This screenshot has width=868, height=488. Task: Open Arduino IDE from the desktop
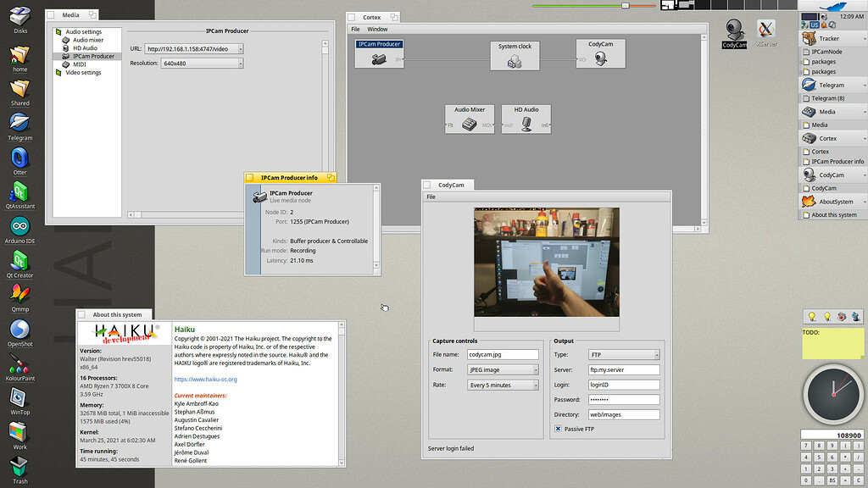tap(19, 229)
